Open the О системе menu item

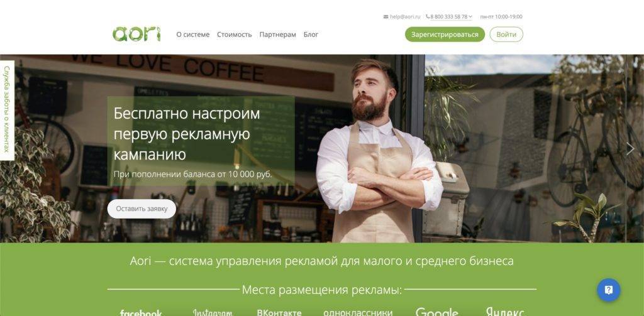tap(193, 35)
